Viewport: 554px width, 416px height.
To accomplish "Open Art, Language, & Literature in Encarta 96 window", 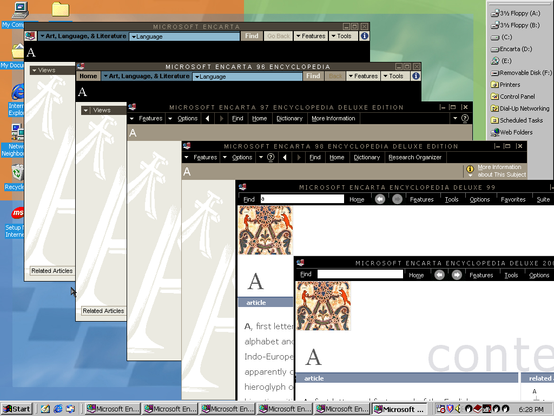I will (146, 76).
